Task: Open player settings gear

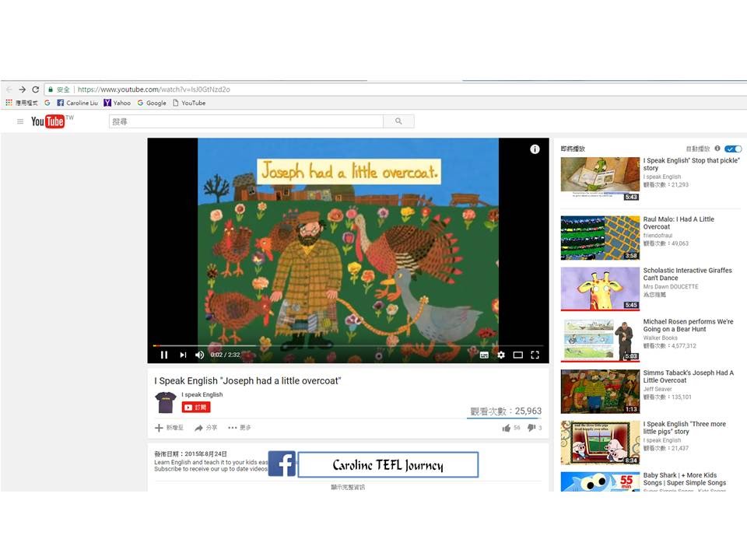Action: point(500,355)
